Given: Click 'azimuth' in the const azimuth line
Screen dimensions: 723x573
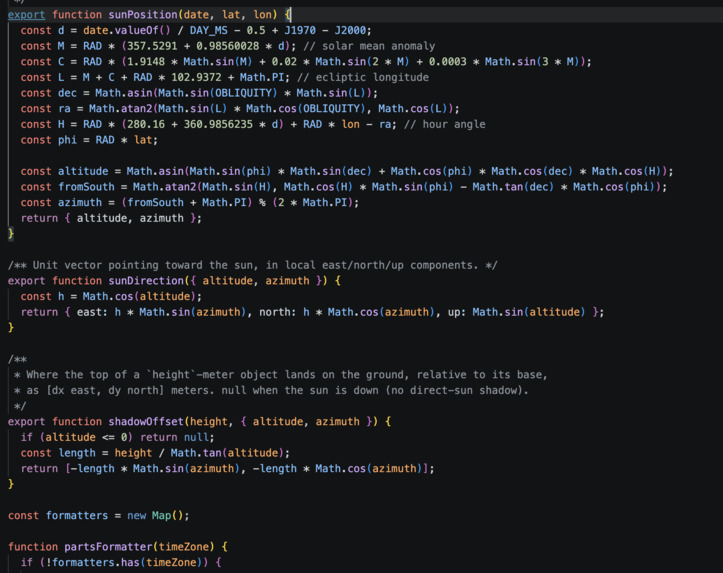Looking at the screenshot, I should pyautogui.click(x=80, y=203).
